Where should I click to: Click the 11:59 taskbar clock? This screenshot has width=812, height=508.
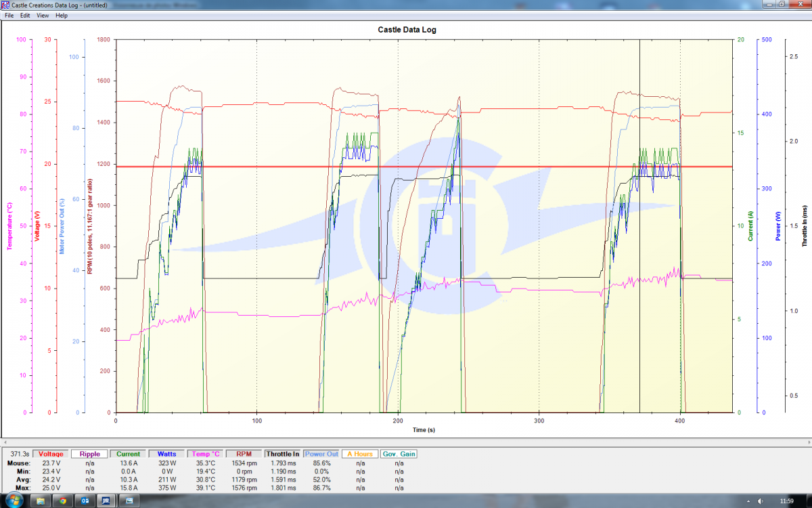click(x=787, y=501)
